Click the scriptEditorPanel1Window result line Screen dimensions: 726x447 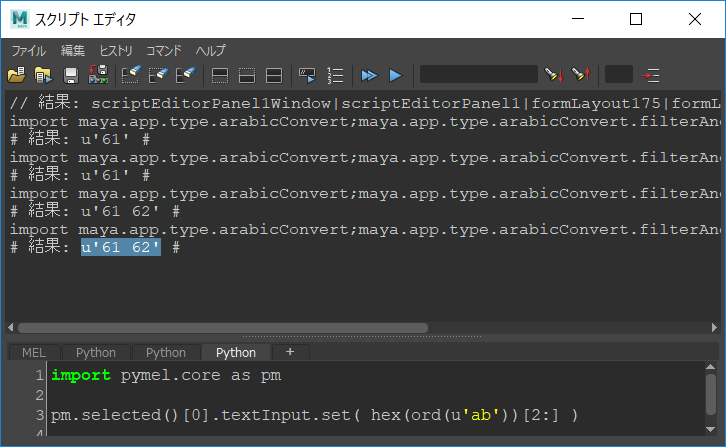(365, 103)
